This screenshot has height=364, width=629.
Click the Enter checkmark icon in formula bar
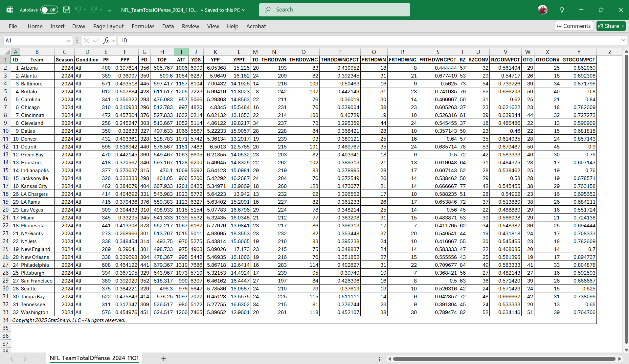pos(96,40)
